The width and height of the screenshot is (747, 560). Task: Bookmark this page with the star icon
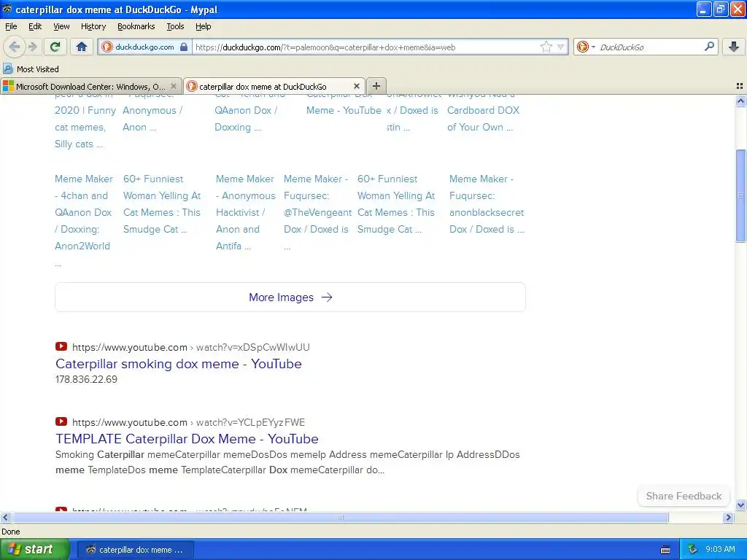pyautogui.click(x=546, y=47)
